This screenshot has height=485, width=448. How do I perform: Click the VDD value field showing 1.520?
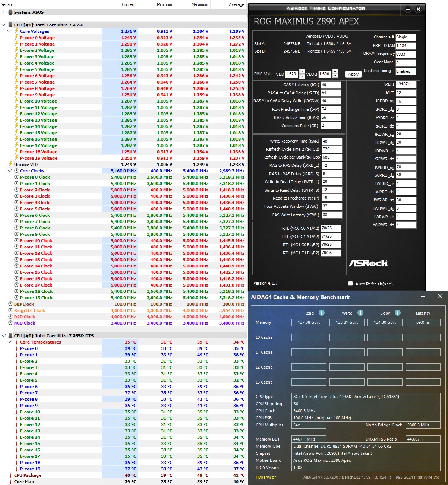pyautogui.click(x=292, y=74)
